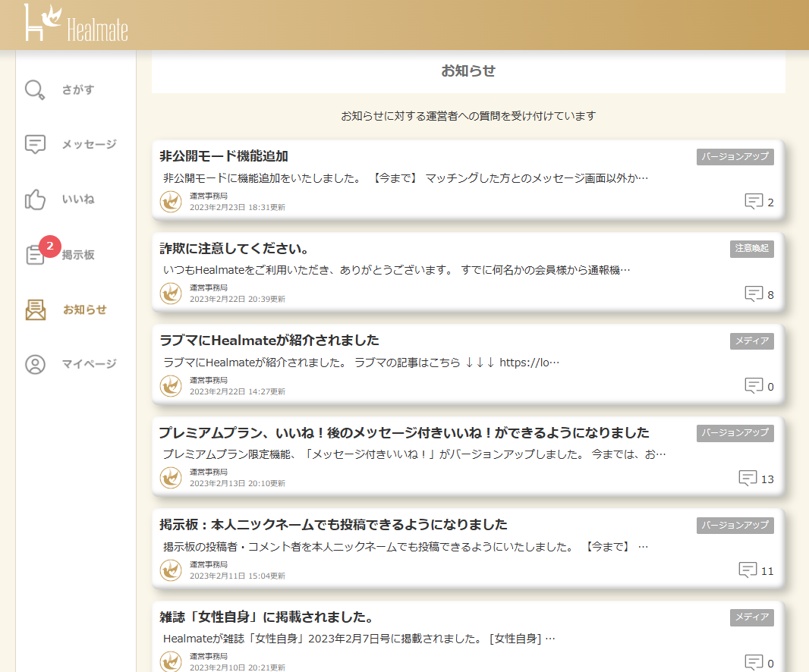Screen dimensions: 809x672
Task: Click the バージョンアップ tag on the first post
Action: [x=735, y=157]
